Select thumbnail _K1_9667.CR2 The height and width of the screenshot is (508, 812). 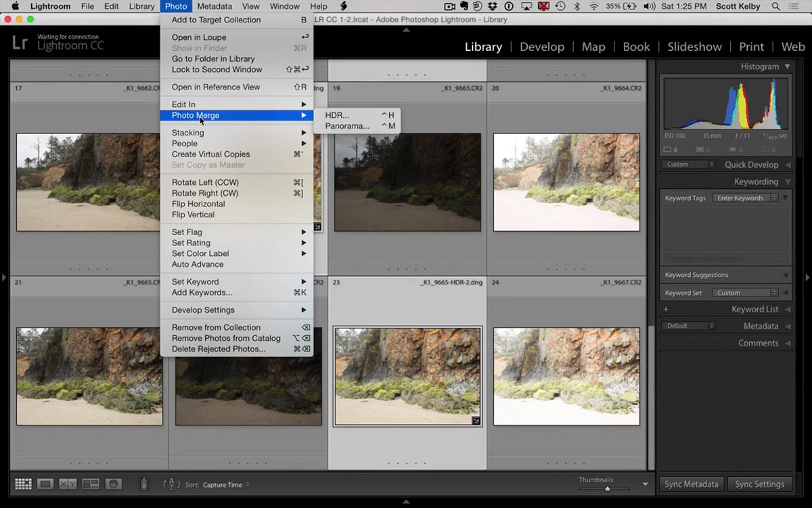pyautogui.click(x=566, y=377)
